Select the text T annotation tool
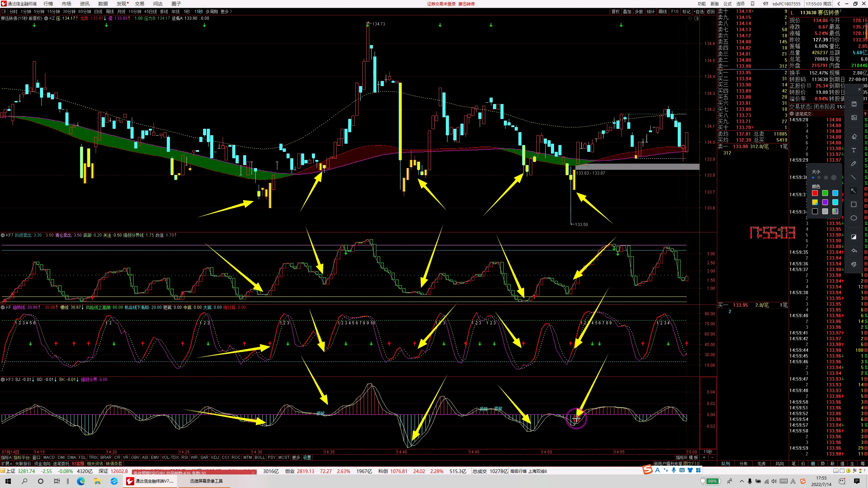Viewport: 868px width, 488px height. click(x=854, y=150)
